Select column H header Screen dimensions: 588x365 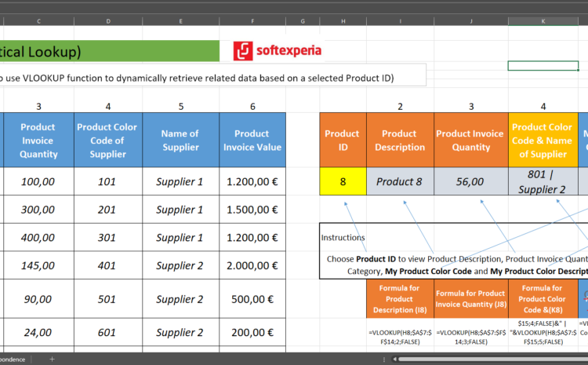pos(343,21)
